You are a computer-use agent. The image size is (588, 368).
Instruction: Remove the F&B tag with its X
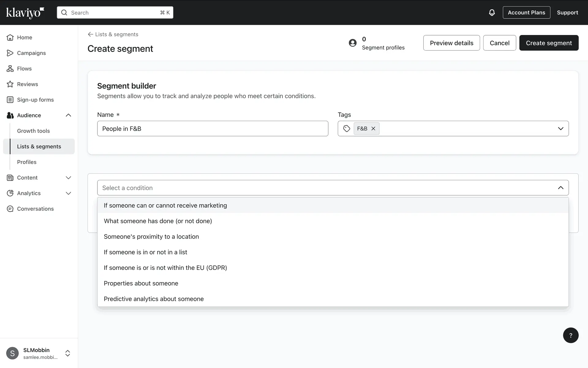tap(373, 128)
